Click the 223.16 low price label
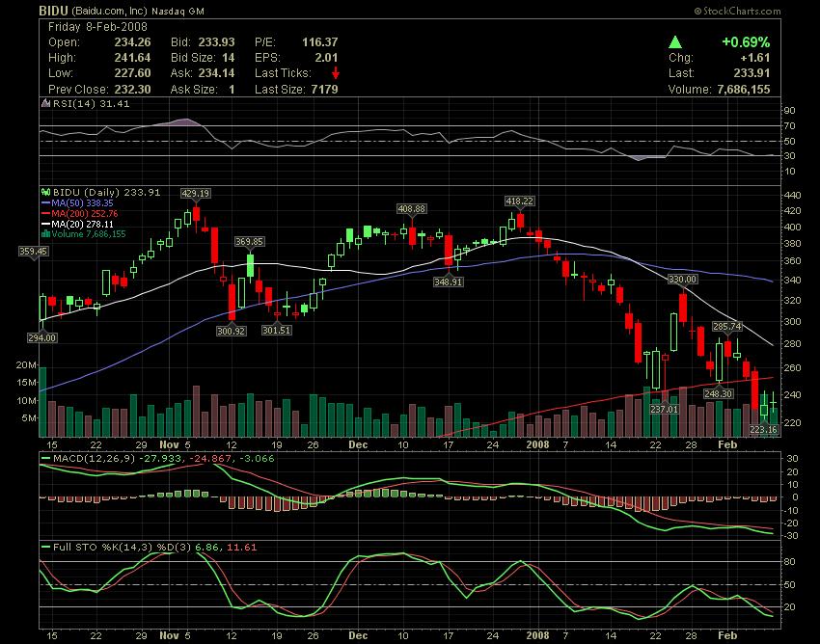Screen dimensions: 820x644 click(763, 430)
